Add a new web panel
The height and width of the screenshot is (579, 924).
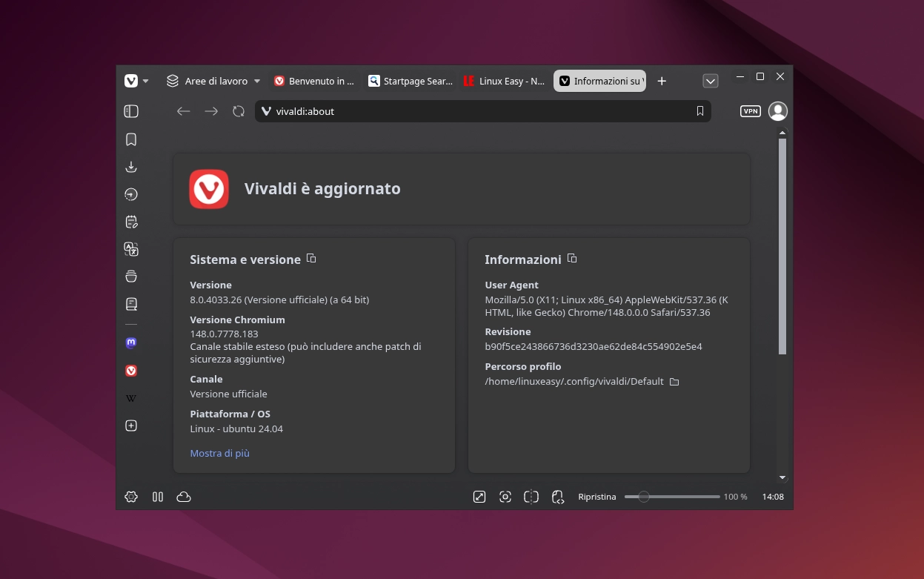[x=131, y=426]
